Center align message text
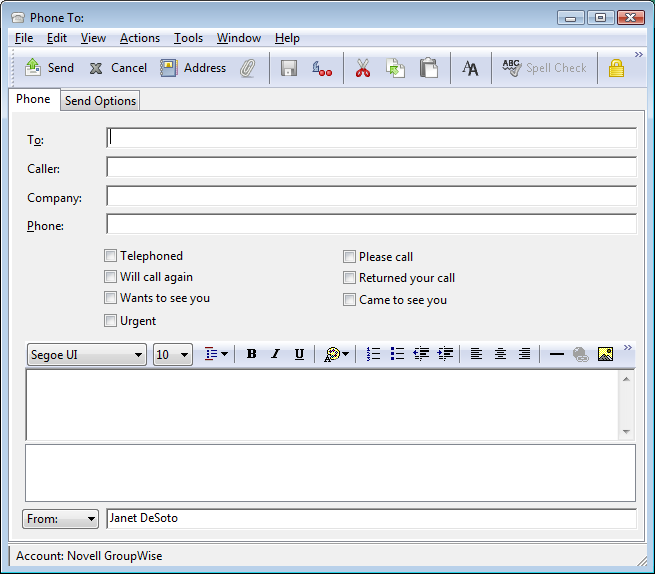This screenshot has width=655, height=574. point(500,354)
